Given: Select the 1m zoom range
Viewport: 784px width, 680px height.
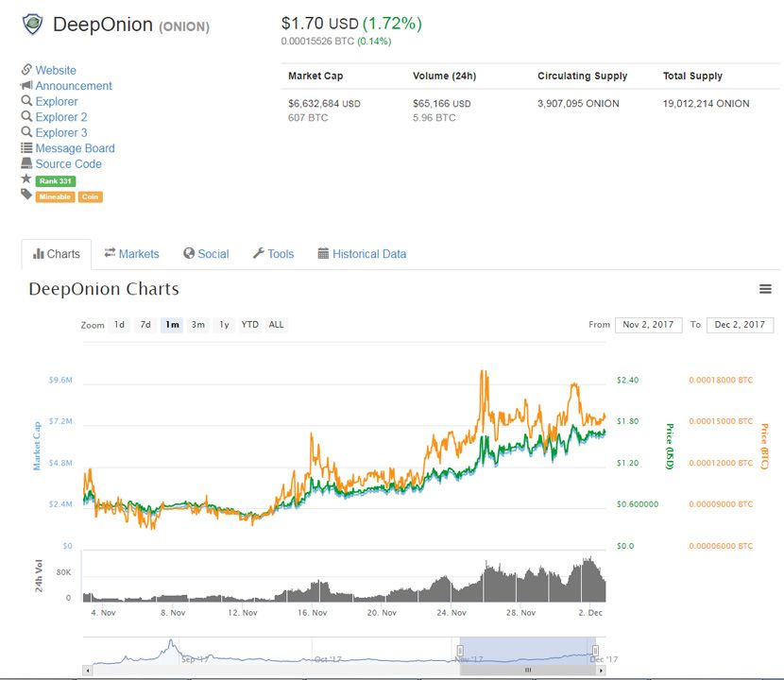Looking at the screenshot, I should (172, 325).
